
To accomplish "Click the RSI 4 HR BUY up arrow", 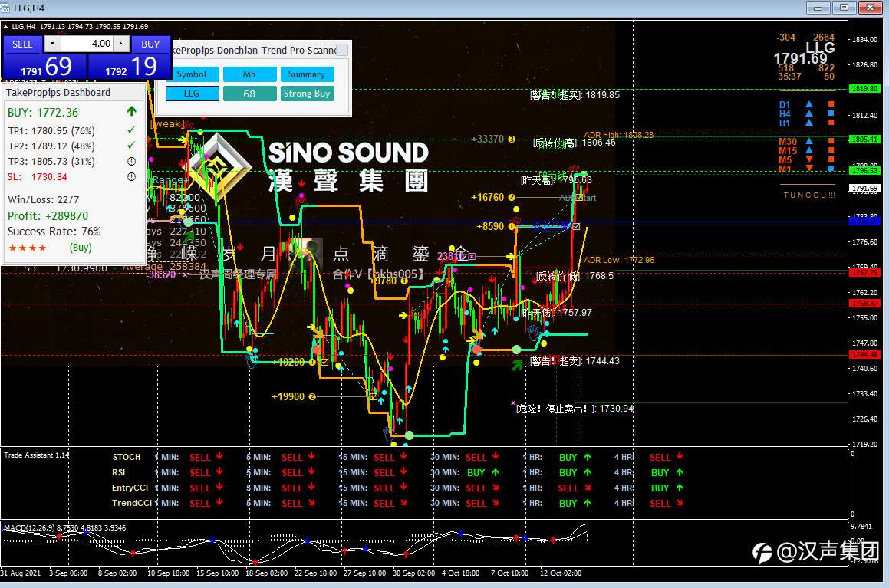I will pyautogui.click(x=680, y=472).
